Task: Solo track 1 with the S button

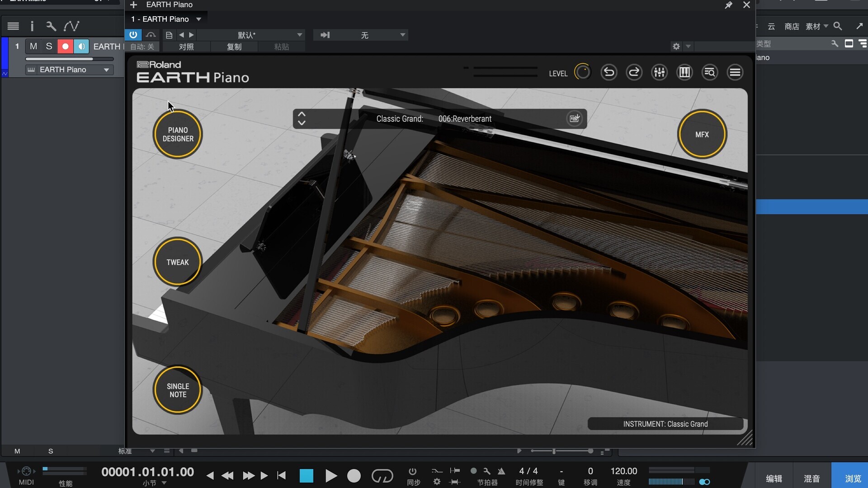Action: coord(49,46)
